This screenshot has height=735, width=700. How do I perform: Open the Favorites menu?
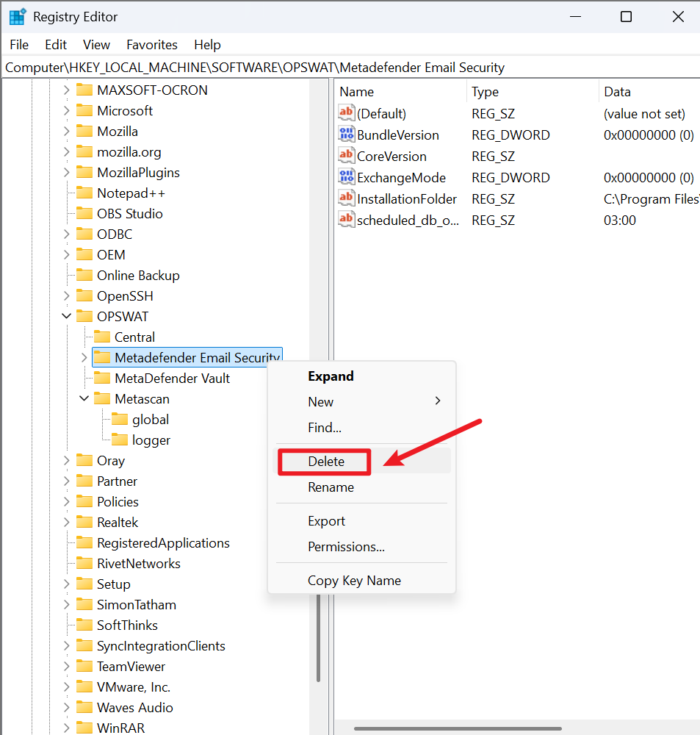tap(152, 45)
